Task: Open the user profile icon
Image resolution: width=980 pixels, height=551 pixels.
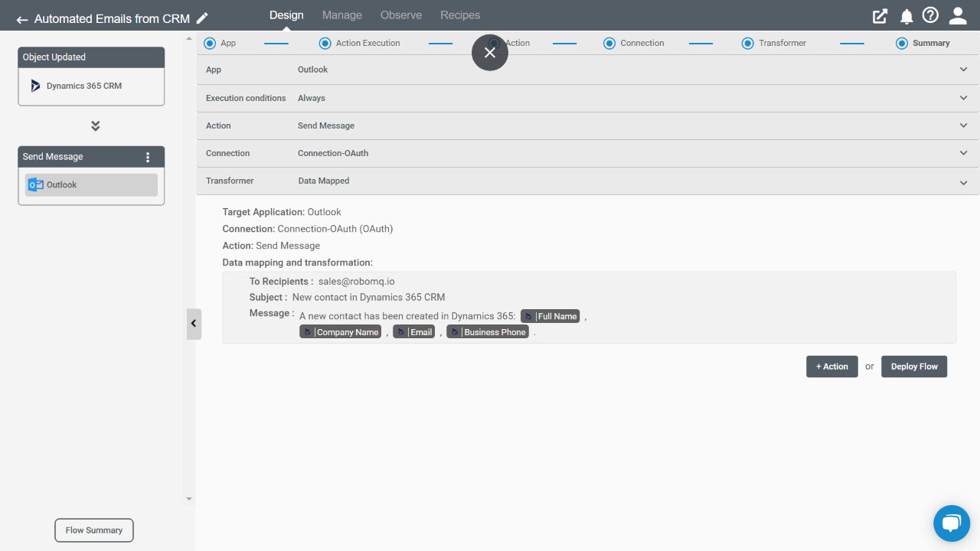Action: click(958, 16)
